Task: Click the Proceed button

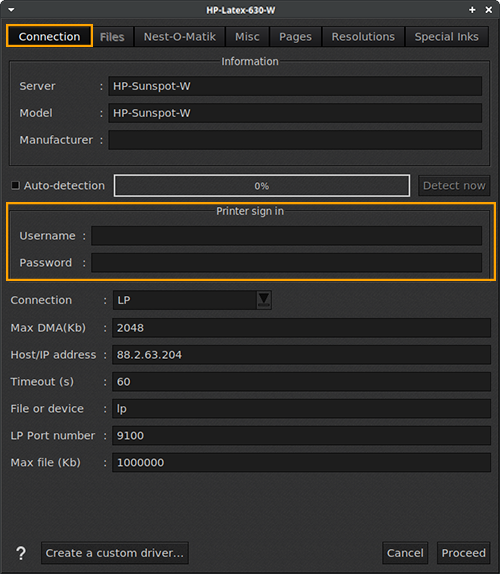Action: click(x=463, y=553)
